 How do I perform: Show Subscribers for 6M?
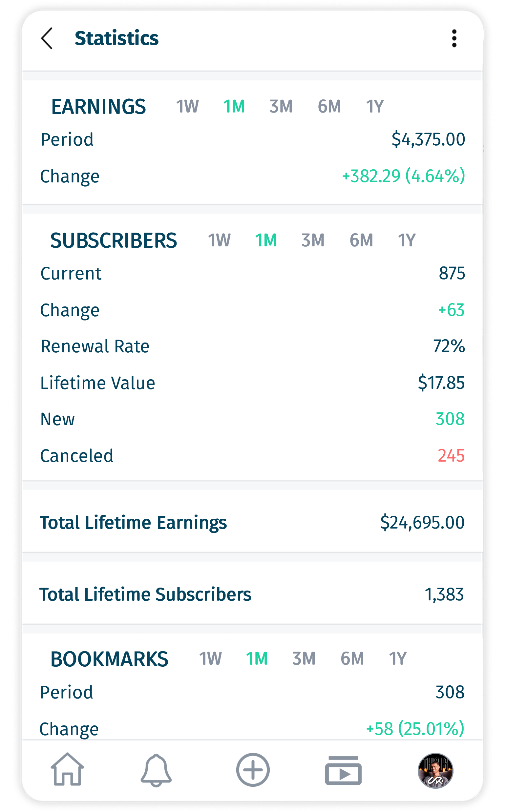361,240
